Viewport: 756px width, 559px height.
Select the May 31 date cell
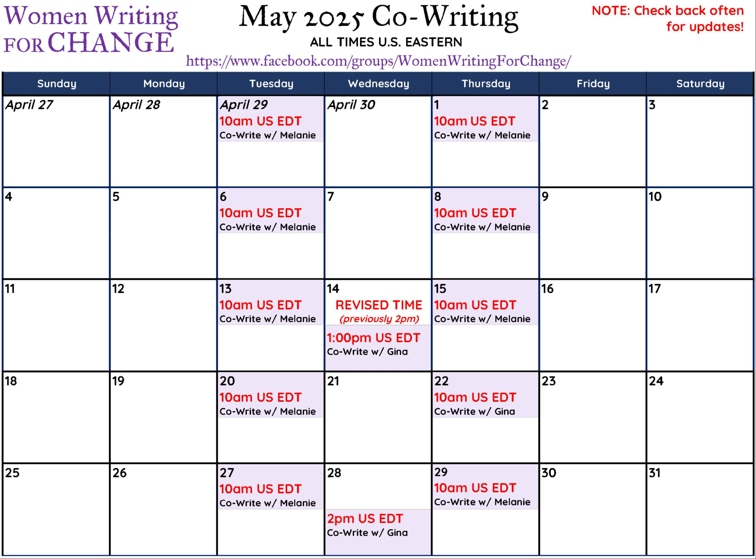coord(700,509)
